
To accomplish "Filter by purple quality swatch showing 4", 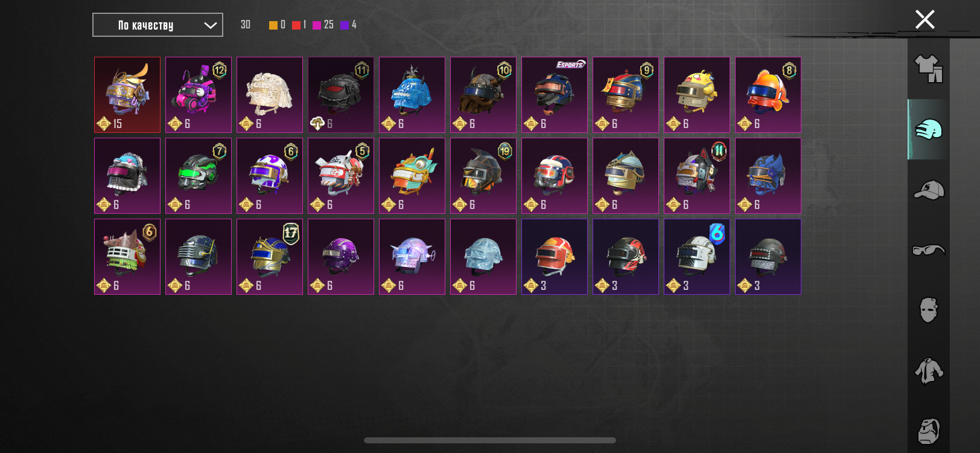I will click(345, 25).
